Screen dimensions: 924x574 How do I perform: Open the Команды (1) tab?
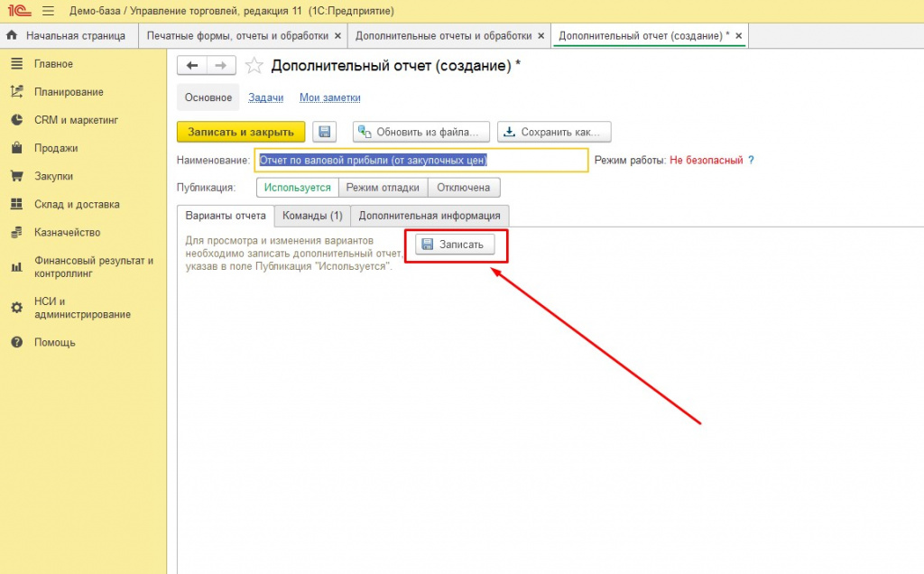(x=312, y=216)
